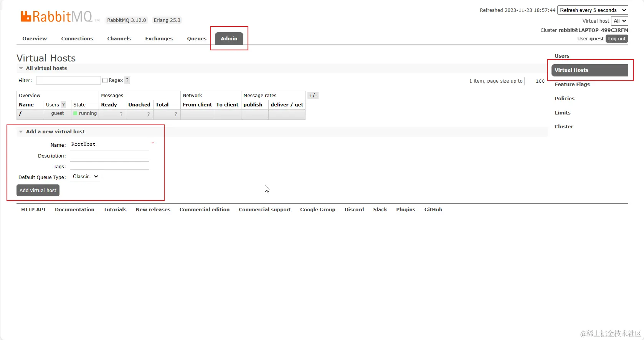
Task: Open Policies in the sidebar
Action: (565, 98)
